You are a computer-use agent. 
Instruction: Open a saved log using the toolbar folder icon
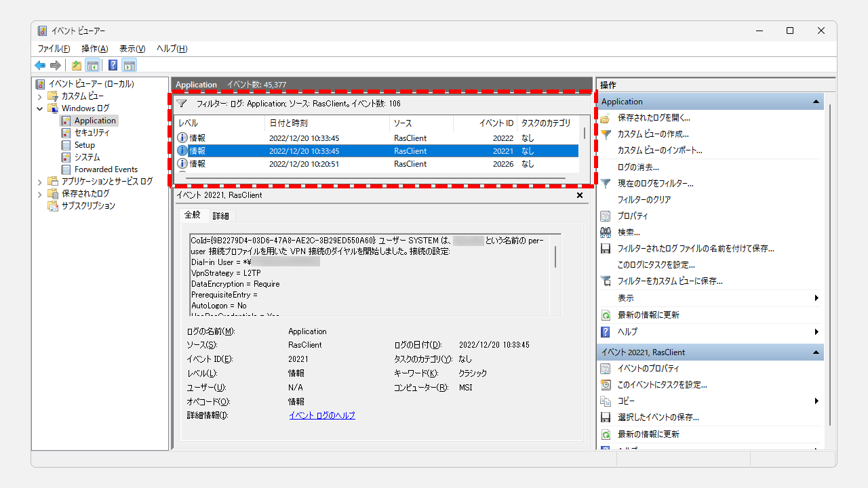click(x=76, y=64)
